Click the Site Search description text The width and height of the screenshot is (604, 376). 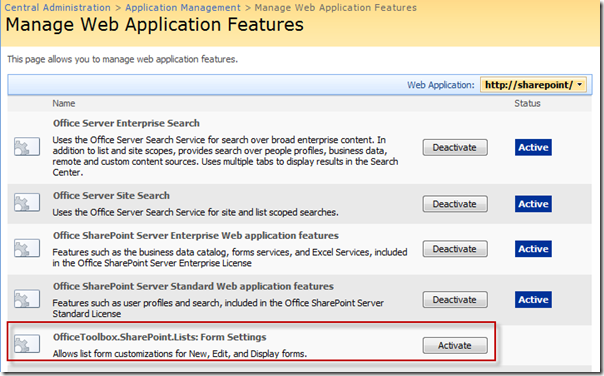coord(195,212)
